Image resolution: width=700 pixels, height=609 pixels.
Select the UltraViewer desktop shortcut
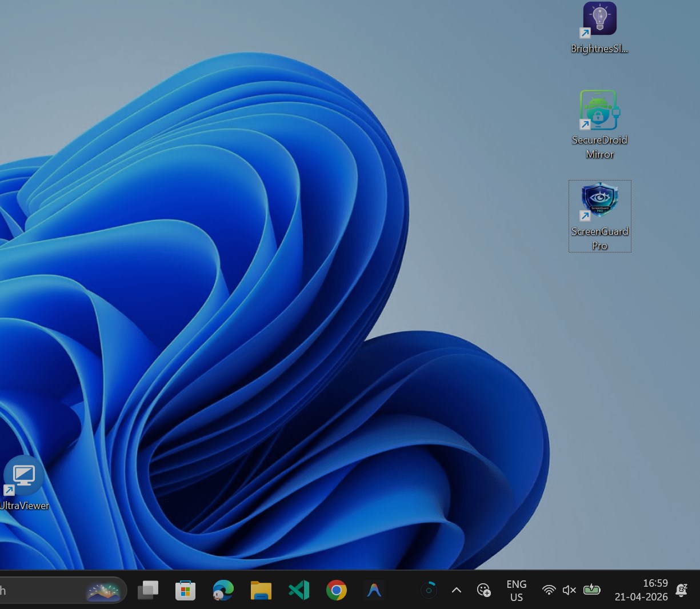point(23,484)
